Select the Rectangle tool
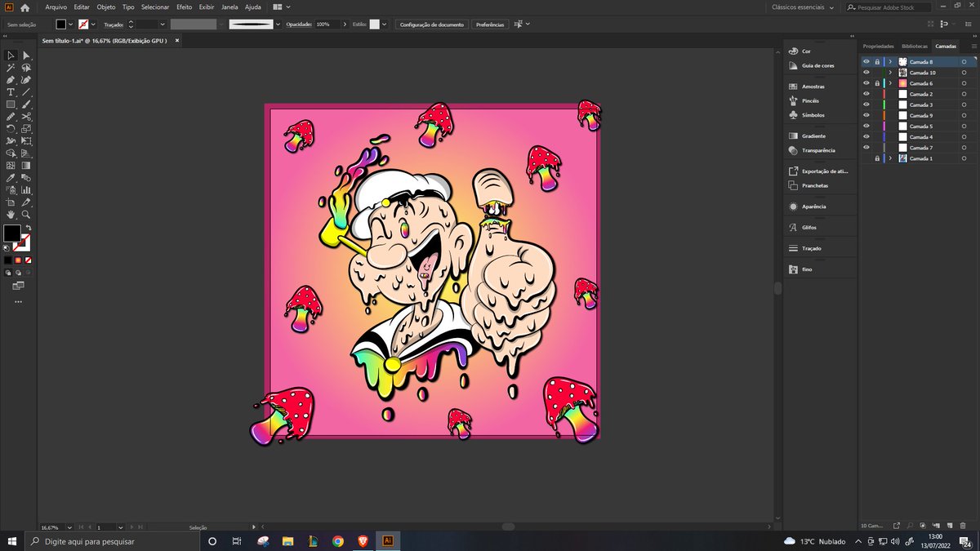 11,104
